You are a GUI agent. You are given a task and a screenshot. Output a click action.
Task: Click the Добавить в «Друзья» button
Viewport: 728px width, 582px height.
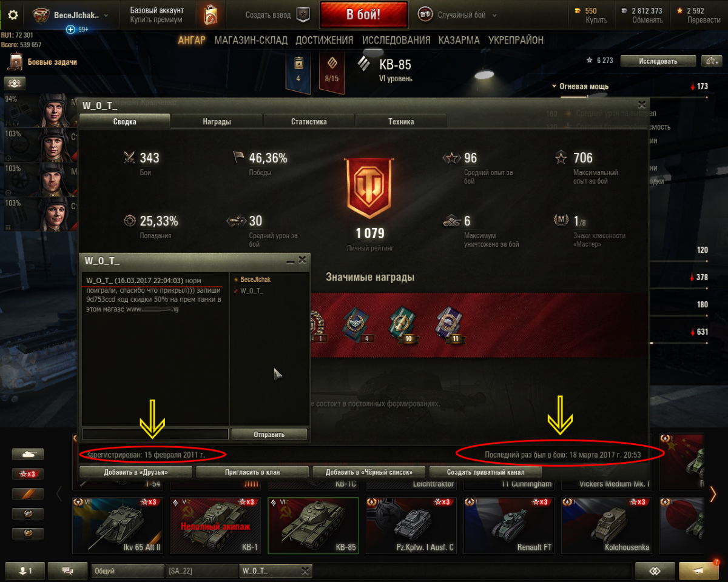136,472
